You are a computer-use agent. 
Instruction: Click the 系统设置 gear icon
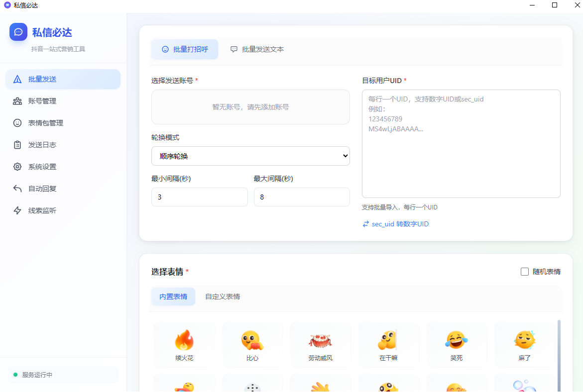(x=17, y=167)
